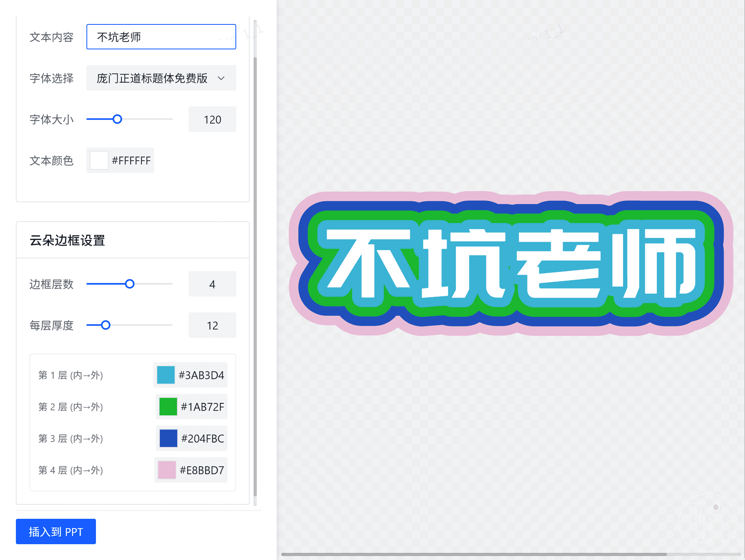
Task: Click the layer thickness value 12
Action: click(212, 325)
